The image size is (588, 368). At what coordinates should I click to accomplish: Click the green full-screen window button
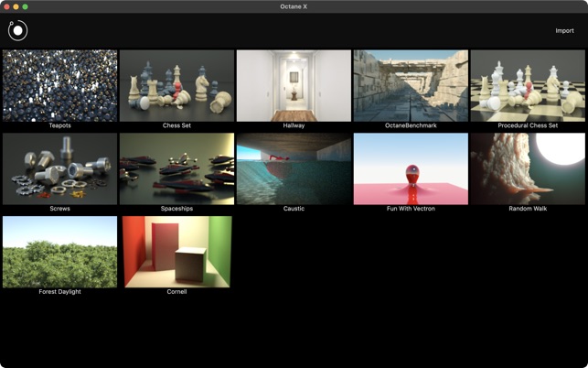(x=25, y=6)
